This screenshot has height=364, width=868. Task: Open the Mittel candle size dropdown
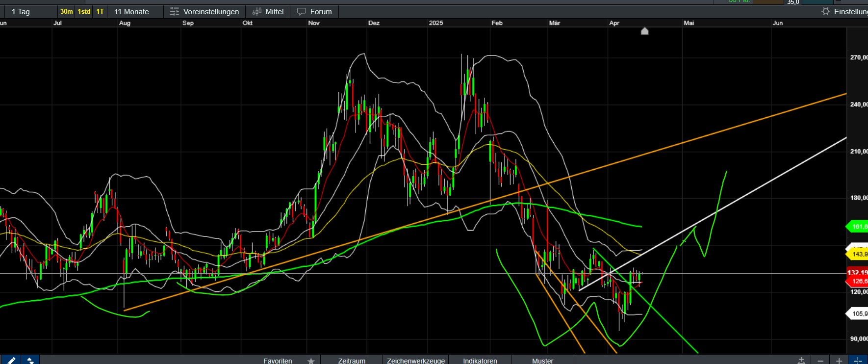click(268, 11)
